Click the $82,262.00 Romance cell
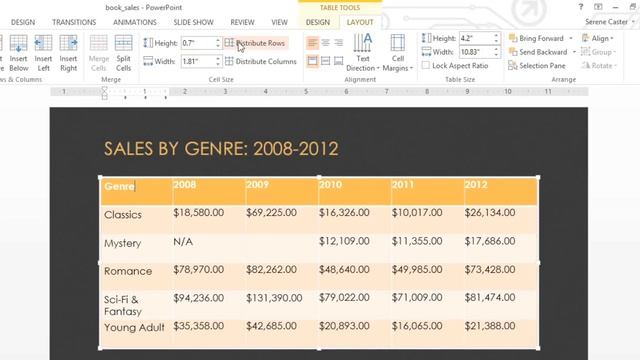Viewport: 640px width, 360px height. (x=281, y=276)
